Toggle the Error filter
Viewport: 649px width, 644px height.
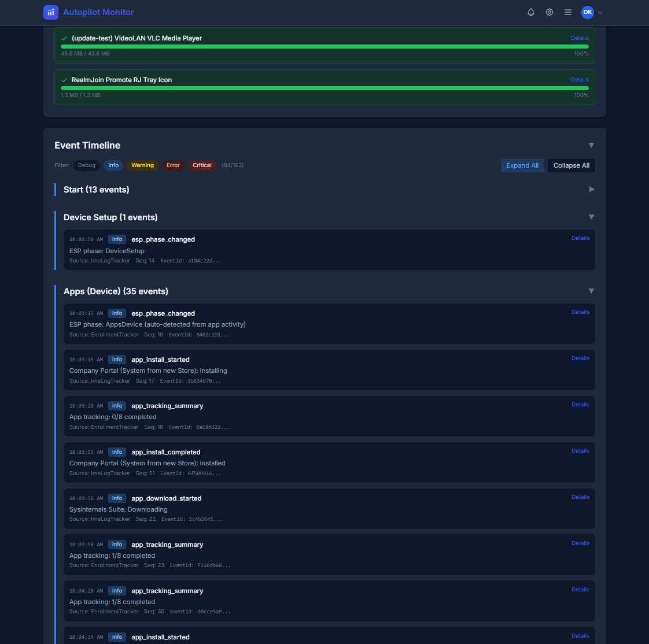pos(173,165)
